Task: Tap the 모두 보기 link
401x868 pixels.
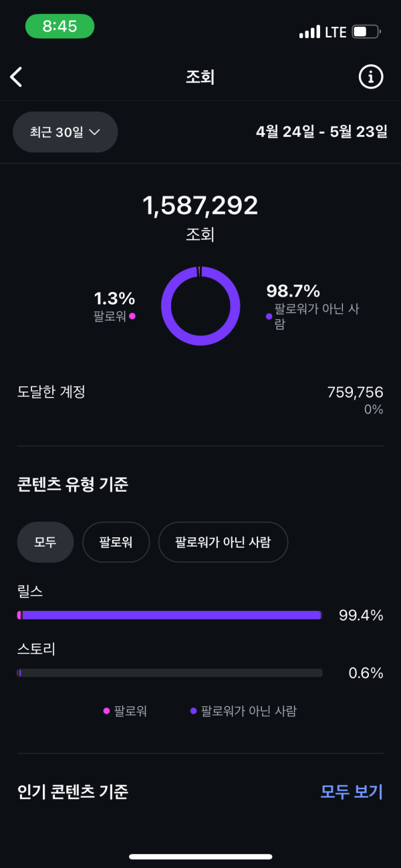Action: pyautogui.click(x=352, y=792)
